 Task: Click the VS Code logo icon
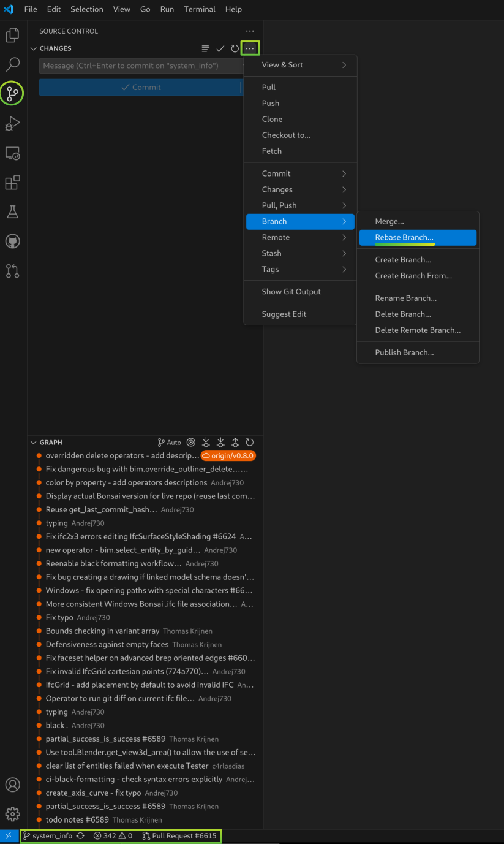click(x=9, y=9)
